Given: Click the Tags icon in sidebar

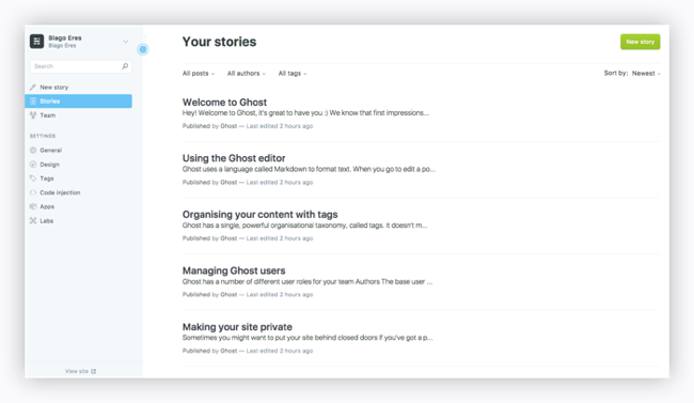Looking at the screenshot, I should click(x=33, y=178).
